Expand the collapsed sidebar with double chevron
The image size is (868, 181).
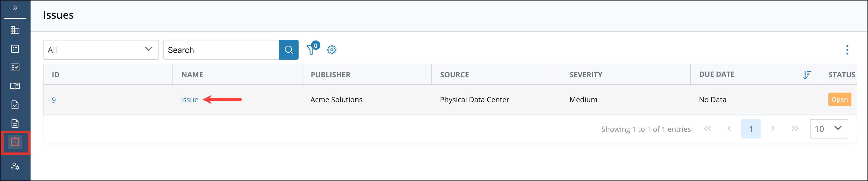click(x=15, y=8)
